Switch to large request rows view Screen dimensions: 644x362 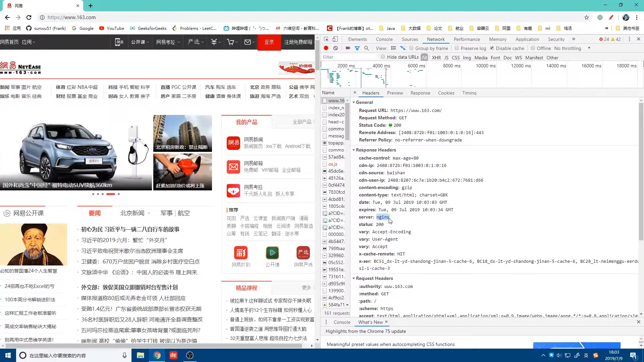[393, 48]
